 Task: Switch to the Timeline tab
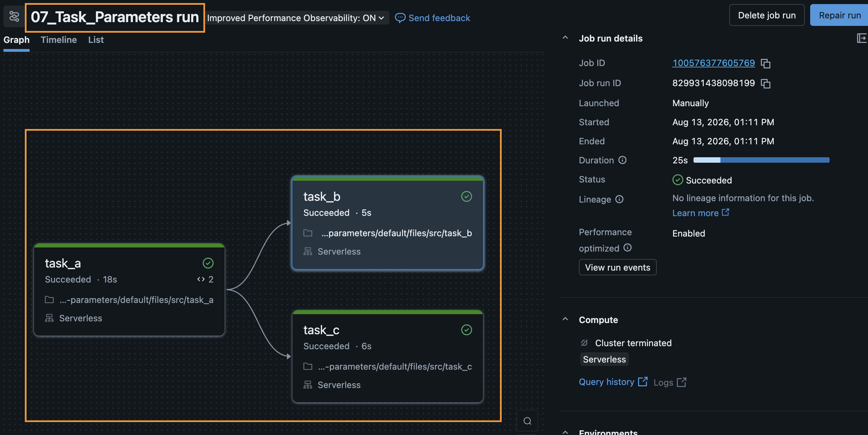[59, 40]
